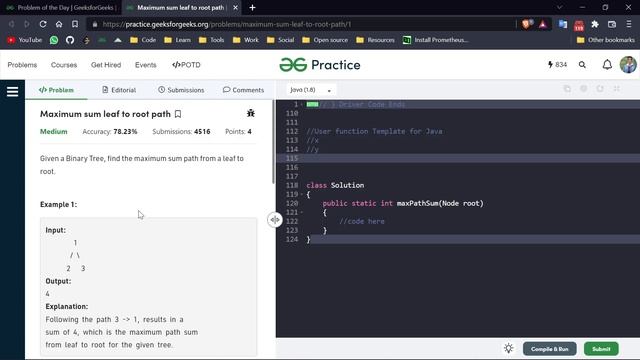This screenshot has height=360, width=640.
Task: Click the //code here comment line
Action: pyautogui.click(x=362, y=221)
